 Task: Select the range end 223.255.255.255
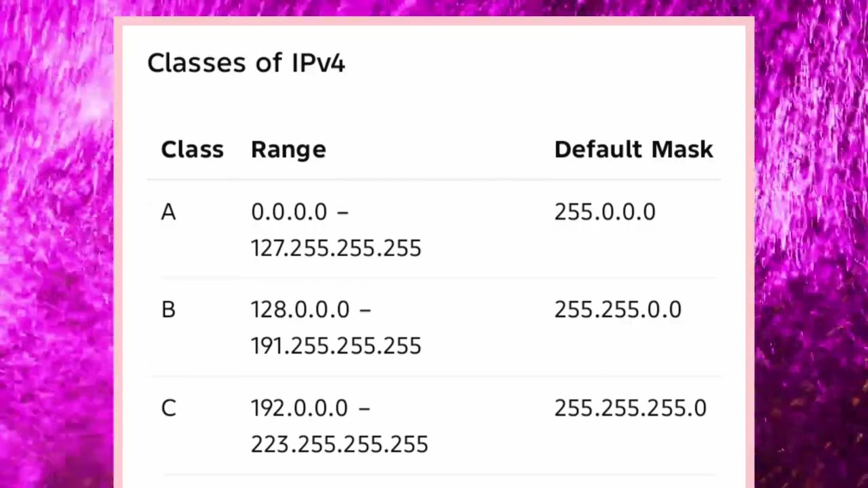[x=339, y=445]
